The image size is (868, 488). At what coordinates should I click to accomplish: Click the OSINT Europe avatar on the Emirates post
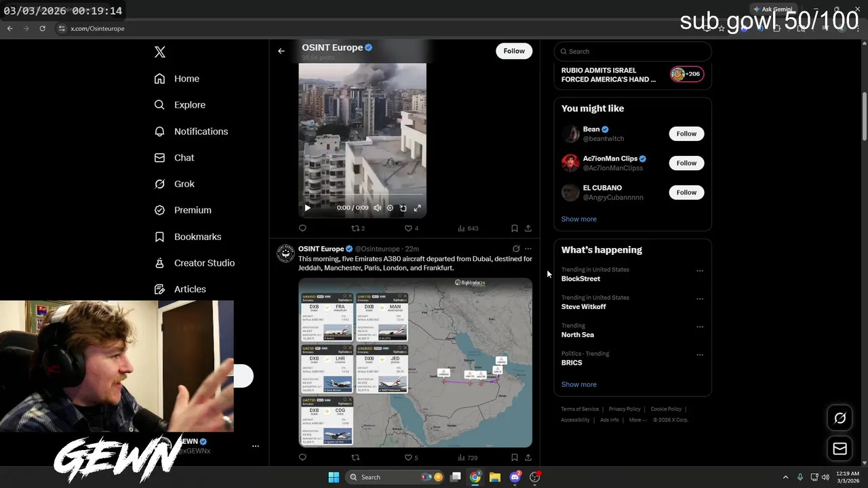click(x=285, y=253)
